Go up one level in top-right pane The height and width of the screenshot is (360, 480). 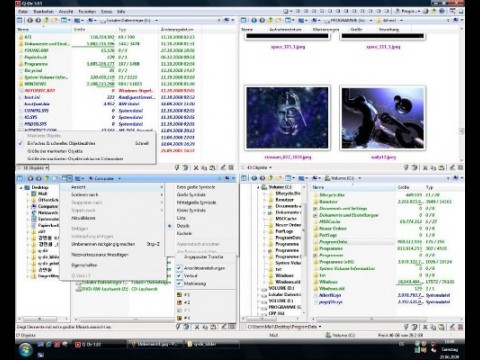click(x=270, y=20)
